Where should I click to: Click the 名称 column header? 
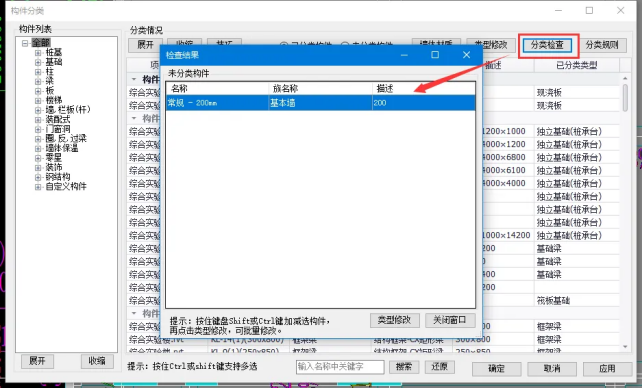click(217, 88)
